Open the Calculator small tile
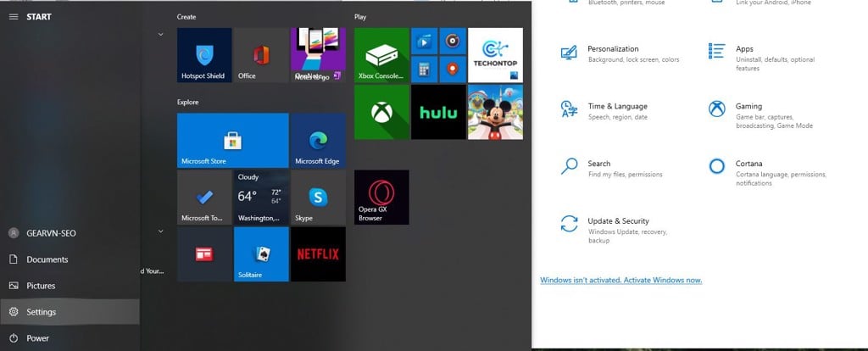868x351 pixels. (x=424, y=70)
